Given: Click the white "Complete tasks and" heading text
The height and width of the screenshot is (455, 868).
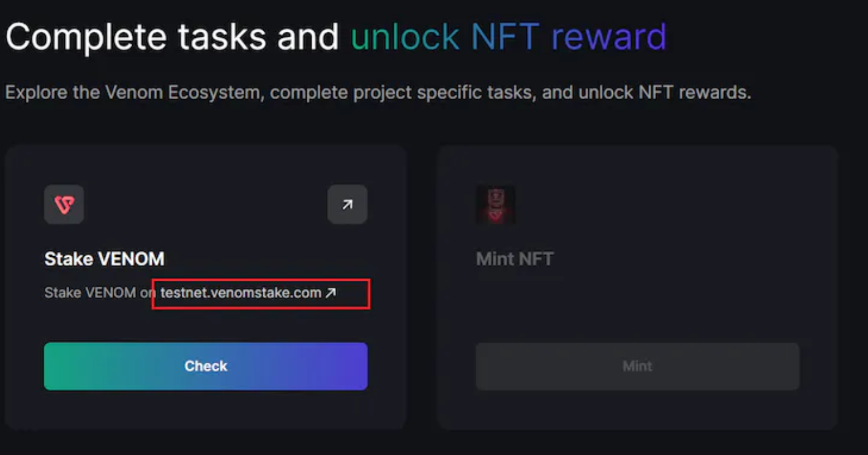Looking at the screenshot, I should pos(172,37).
